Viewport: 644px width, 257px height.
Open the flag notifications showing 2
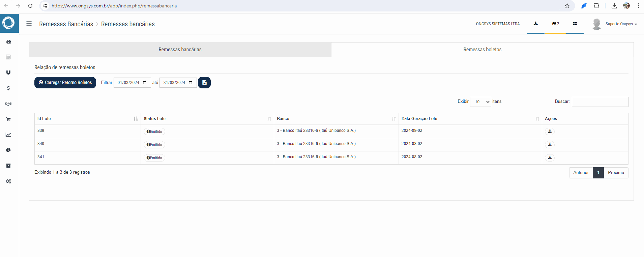click(x=555, y=24)
